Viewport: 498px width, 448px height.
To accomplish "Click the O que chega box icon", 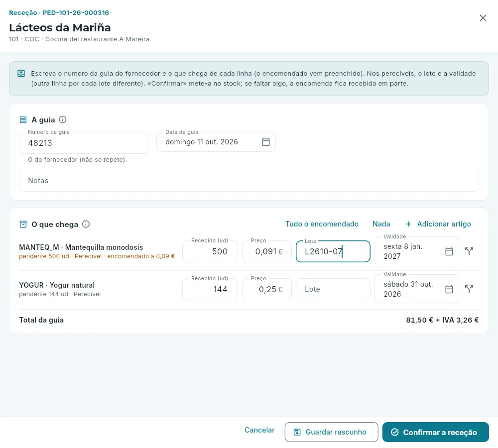I will click(x=23, y=224).
